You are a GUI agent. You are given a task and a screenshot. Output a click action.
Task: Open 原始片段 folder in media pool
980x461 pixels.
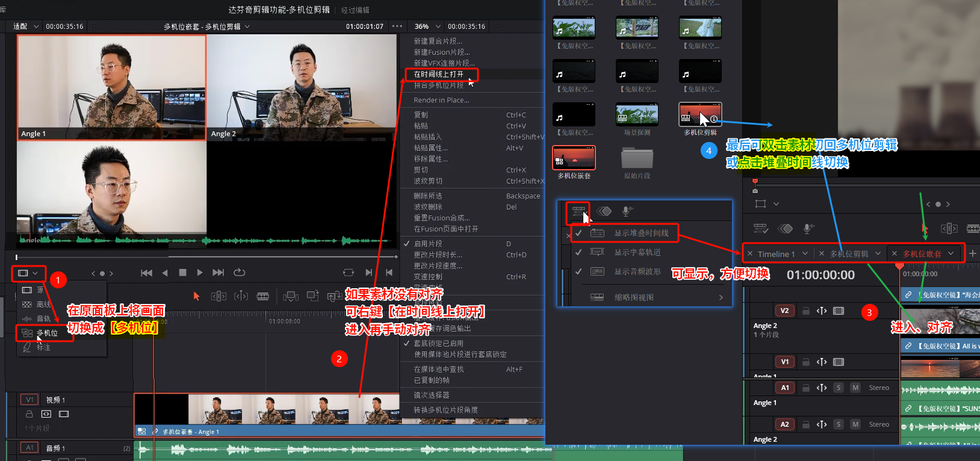click(637, 158)
